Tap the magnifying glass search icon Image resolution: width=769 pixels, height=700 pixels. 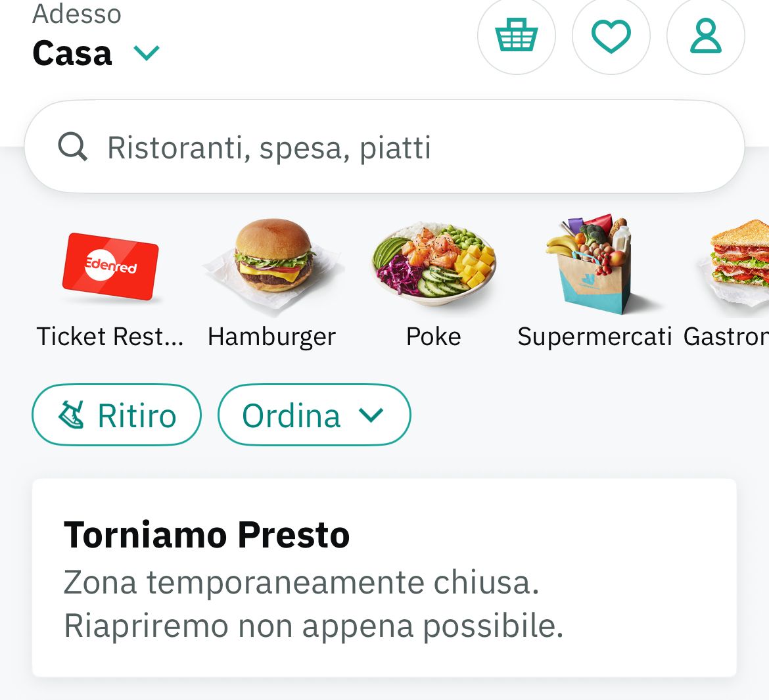72,147
